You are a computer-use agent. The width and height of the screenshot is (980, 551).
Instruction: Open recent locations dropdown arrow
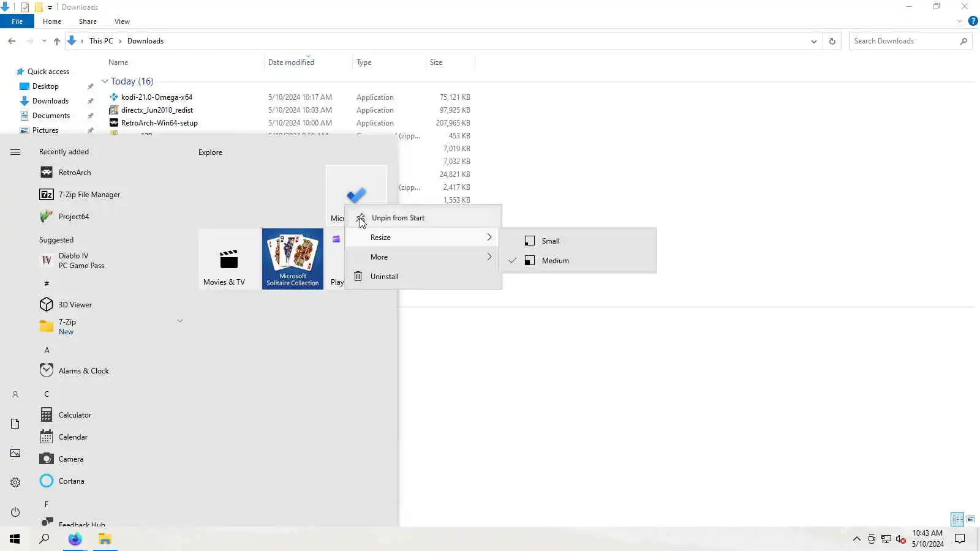[44, 41]
